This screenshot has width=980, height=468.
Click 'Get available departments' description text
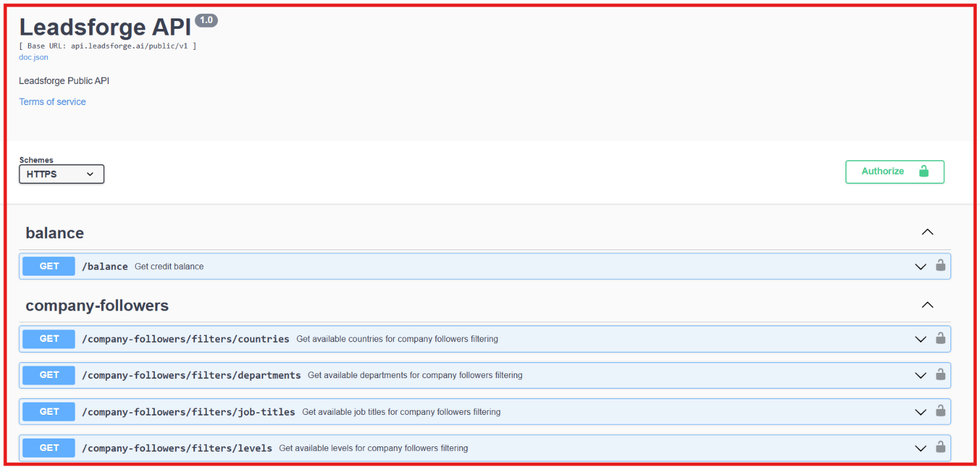pyautogui.click(x=415, y=375)
